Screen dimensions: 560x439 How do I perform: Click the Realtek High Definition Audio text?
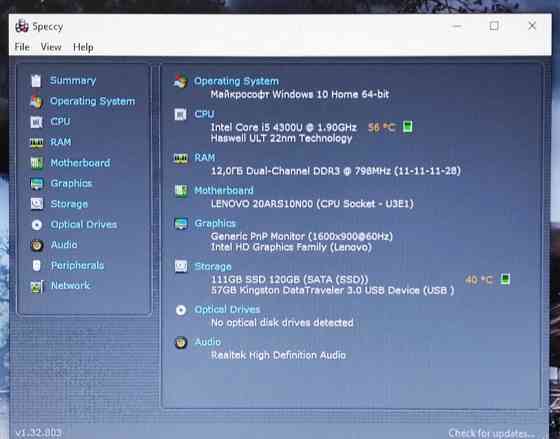point(278,355)
